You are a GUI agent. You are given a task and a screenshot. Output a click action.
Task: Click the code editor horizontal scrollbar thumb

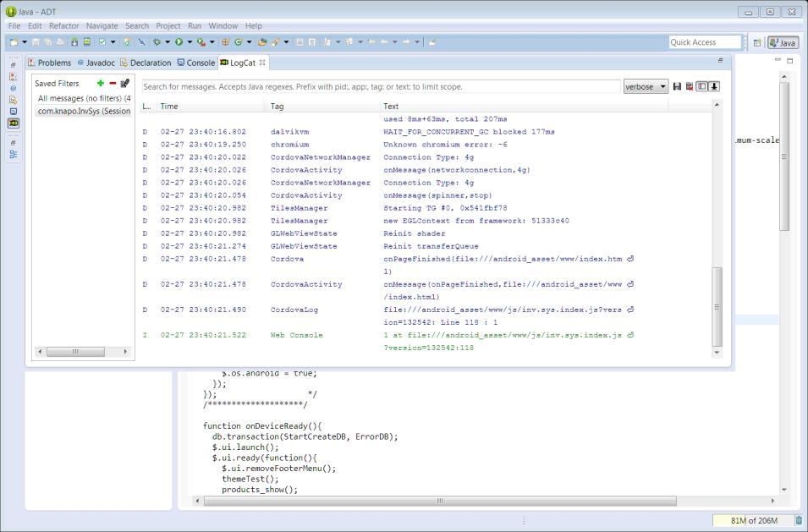coord(440,501)
